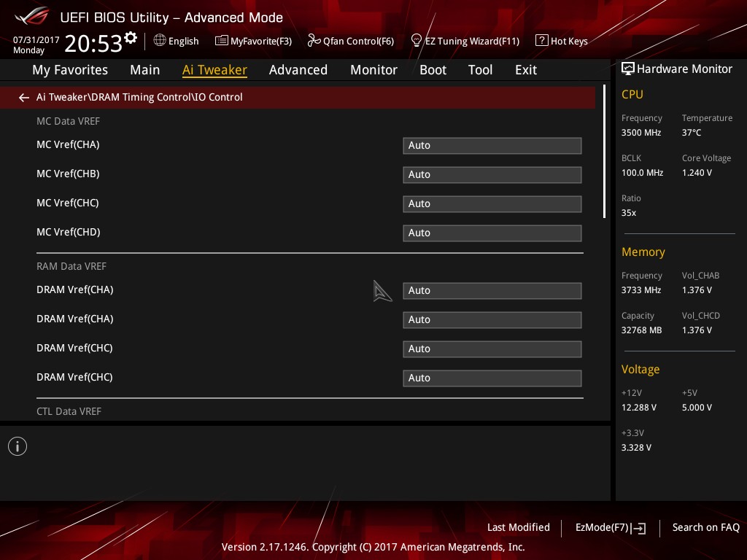
Task: Click the Ratio value 35x
Action: [x=629, y=213]
